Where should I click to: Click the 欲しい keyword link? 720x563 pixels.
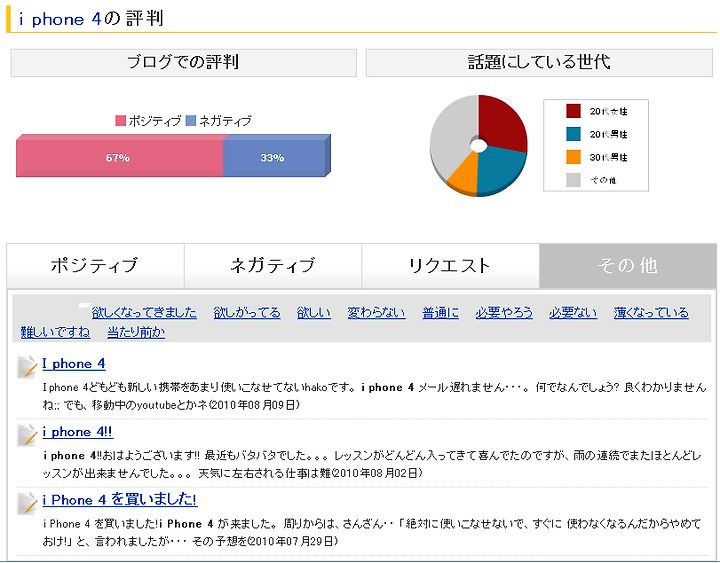pos(314,313)
